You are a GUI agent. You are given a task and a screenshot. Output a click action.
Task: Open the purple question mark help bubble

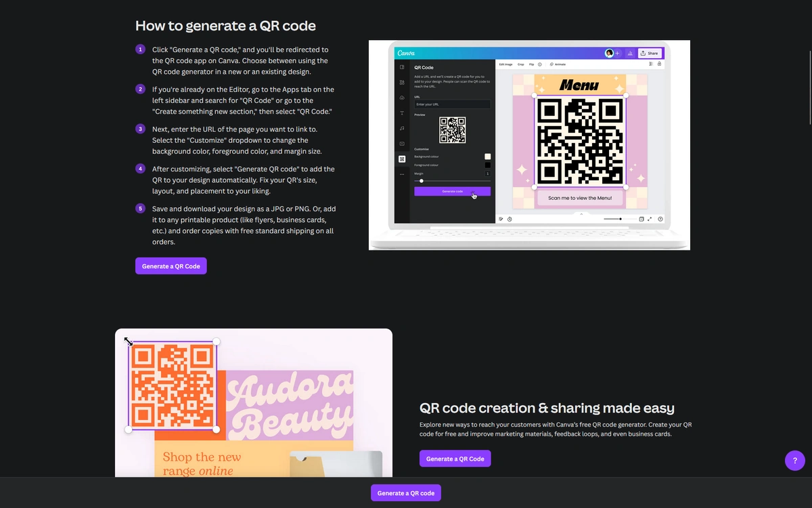[795, 461]
